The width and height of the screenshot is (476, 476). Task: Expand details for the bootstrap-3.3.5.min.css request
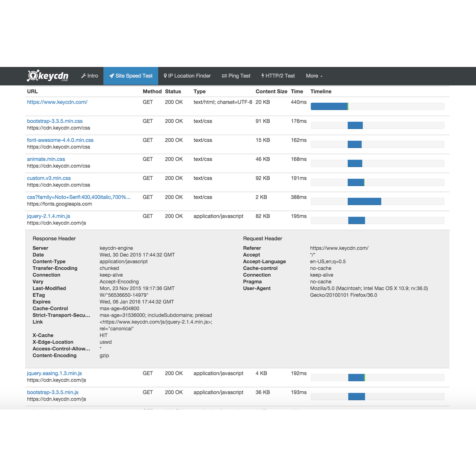[55, 121]
